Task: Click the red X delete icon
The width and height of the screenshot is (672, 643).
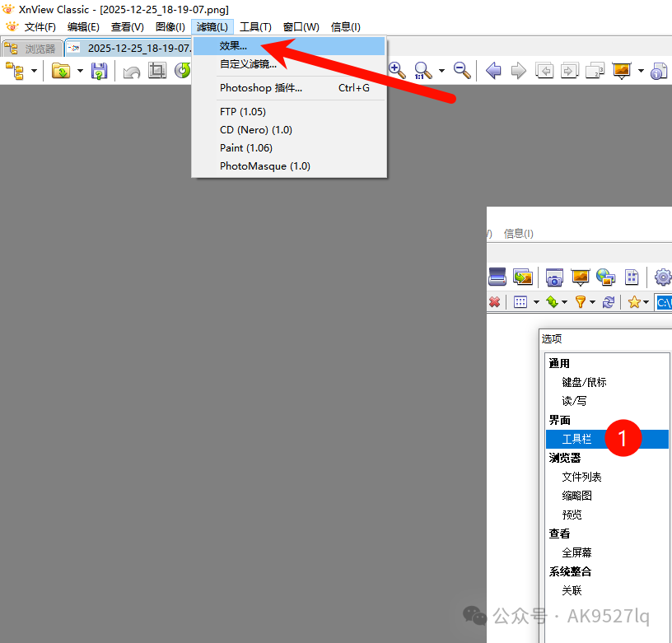Action: 494,302
